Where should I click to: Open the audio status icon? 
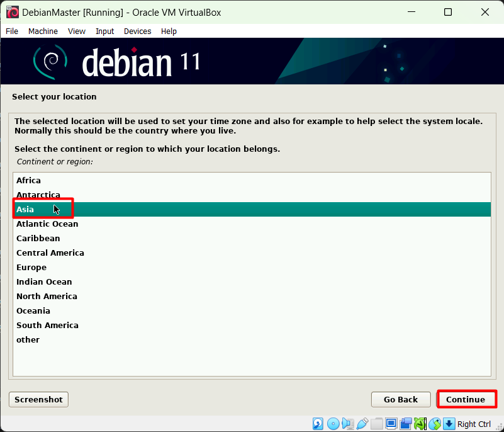[348, 424]
